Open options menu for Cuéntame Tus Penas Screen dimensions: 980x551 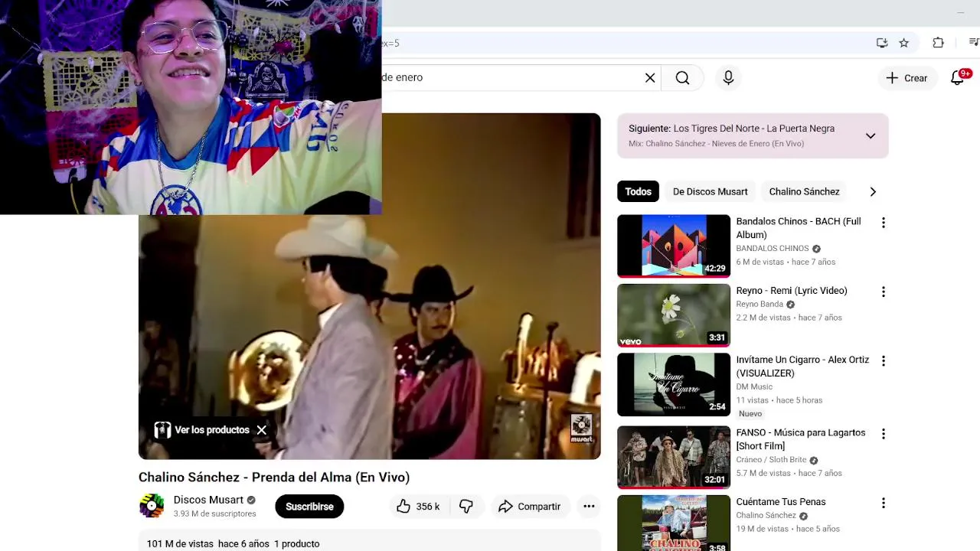(884, 503)
